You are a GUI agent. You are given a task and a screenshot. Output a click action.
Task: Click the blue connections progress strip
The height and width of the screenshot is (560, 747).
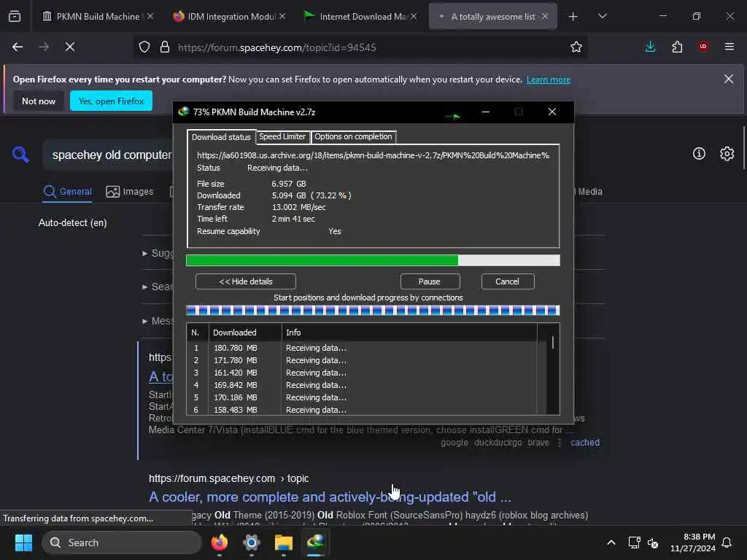click(373, 311)
